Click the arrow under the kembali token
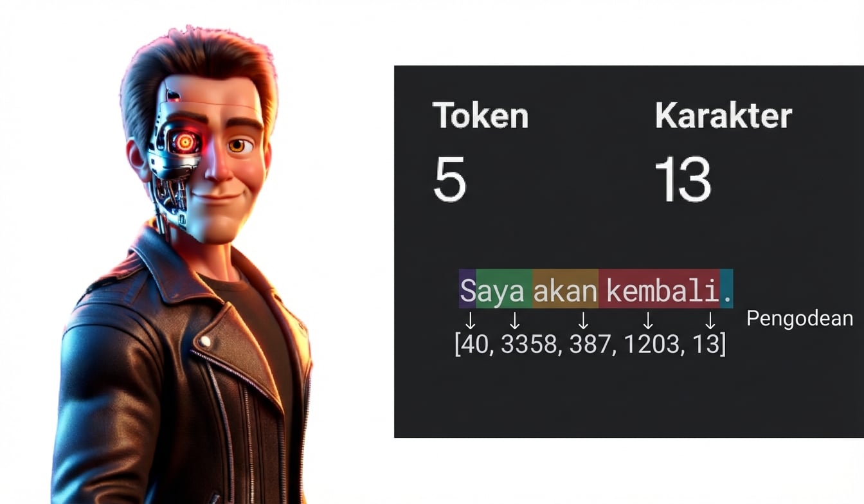Viewport: 864px width, 504px height. click(x=648, y=320)
